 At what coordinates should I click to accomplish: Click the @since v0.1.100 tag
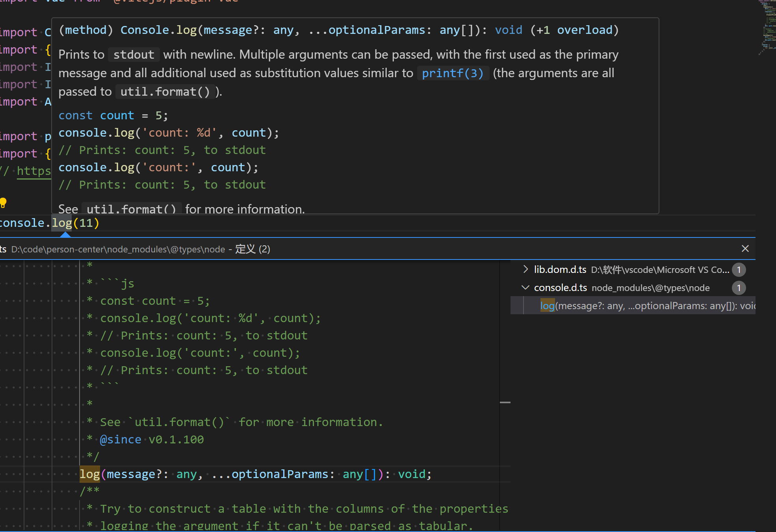(152, 439)
